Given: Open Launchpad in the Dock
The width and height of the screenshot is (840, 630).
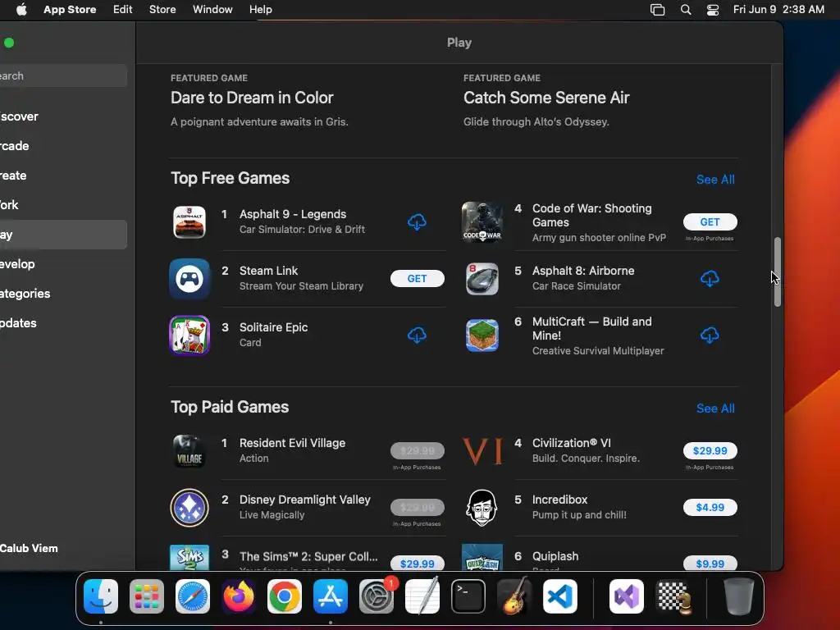Looking at the screenshot, I should (147, 596).
